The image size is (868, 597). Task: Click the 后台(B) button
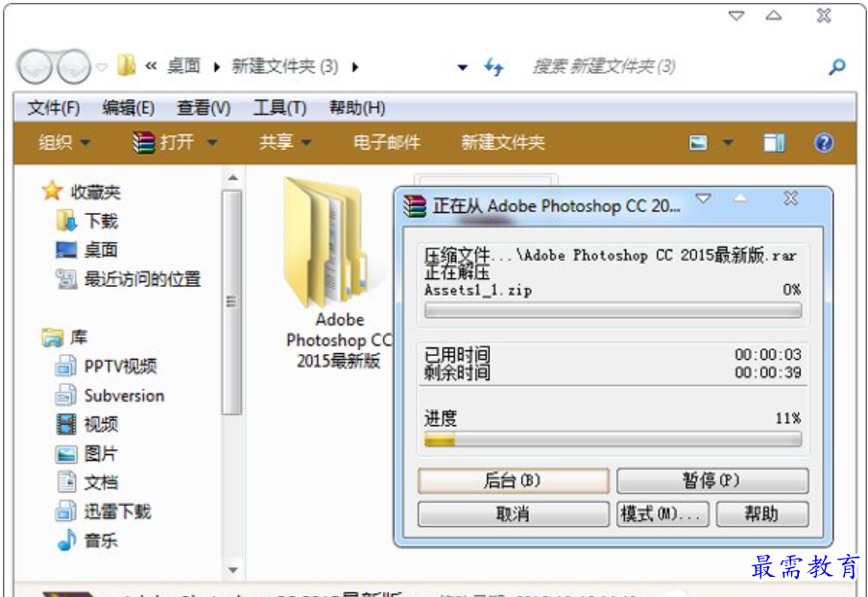[x=513, y=480]
